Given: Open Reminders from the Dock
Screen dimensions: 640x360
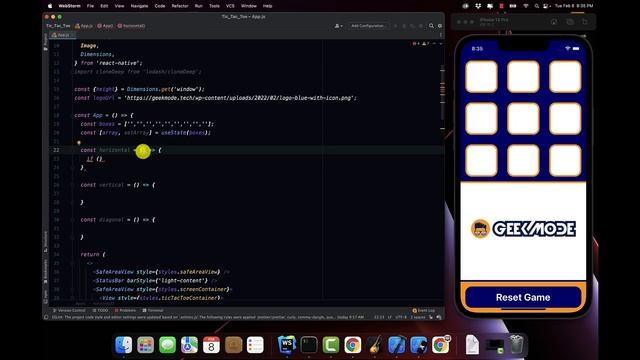Looking at the screenshot, I should coord(255,345).
